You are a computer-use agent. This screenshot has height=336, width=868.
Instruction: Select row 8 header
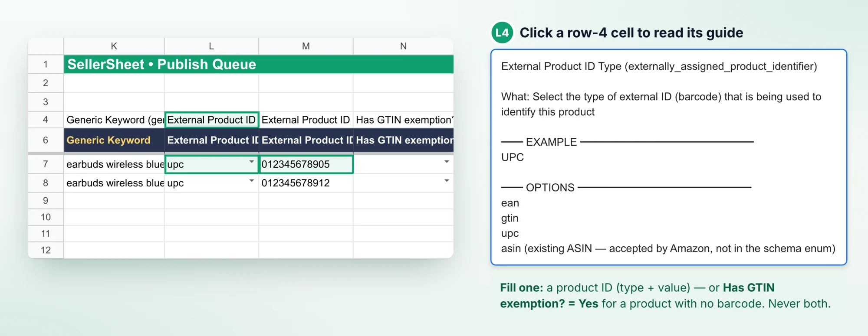pos(46,183)
